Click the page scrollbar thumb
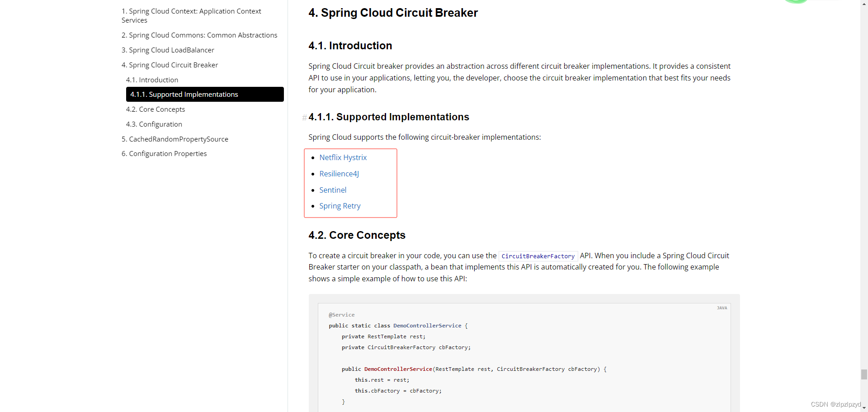Image resolution: width=868 pixels, height=412 pixels. tap(864, 374)
